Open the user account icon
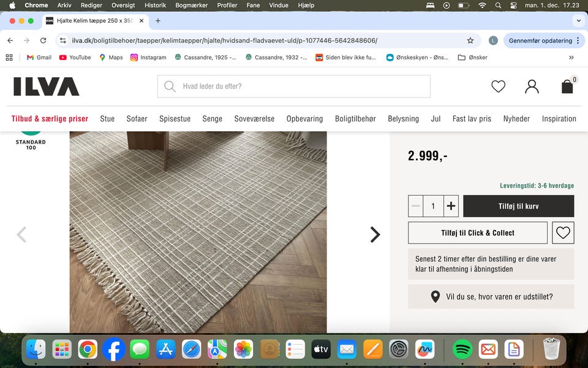 click(532, 86)
